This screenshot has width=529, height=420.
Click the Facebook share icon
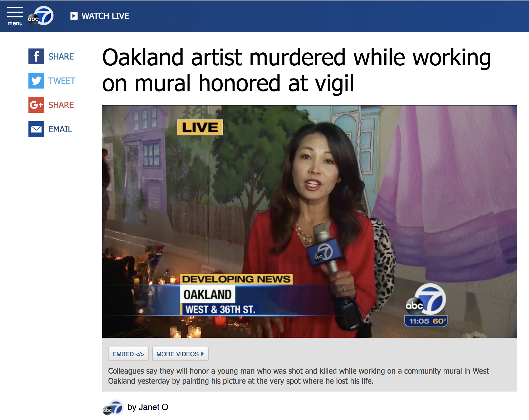[36, 56]
